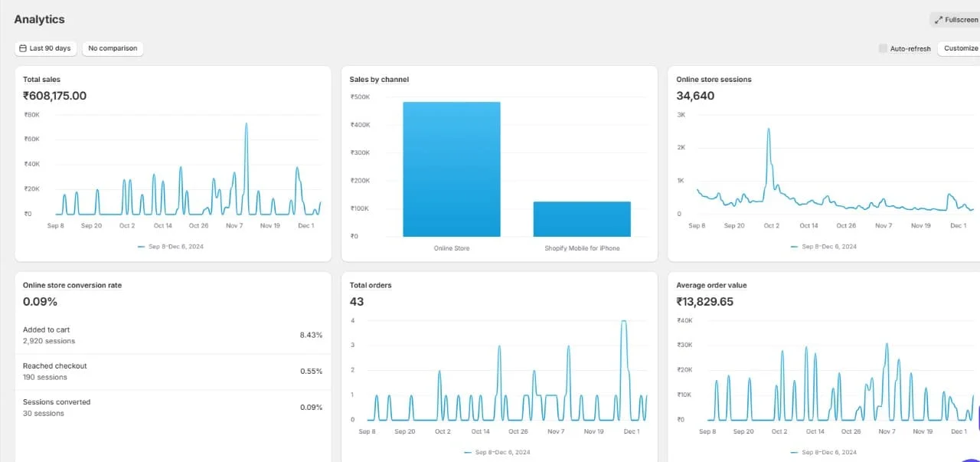
Task: Click the Shopify Mobile for iPhone bar
Action: [582, 219]
